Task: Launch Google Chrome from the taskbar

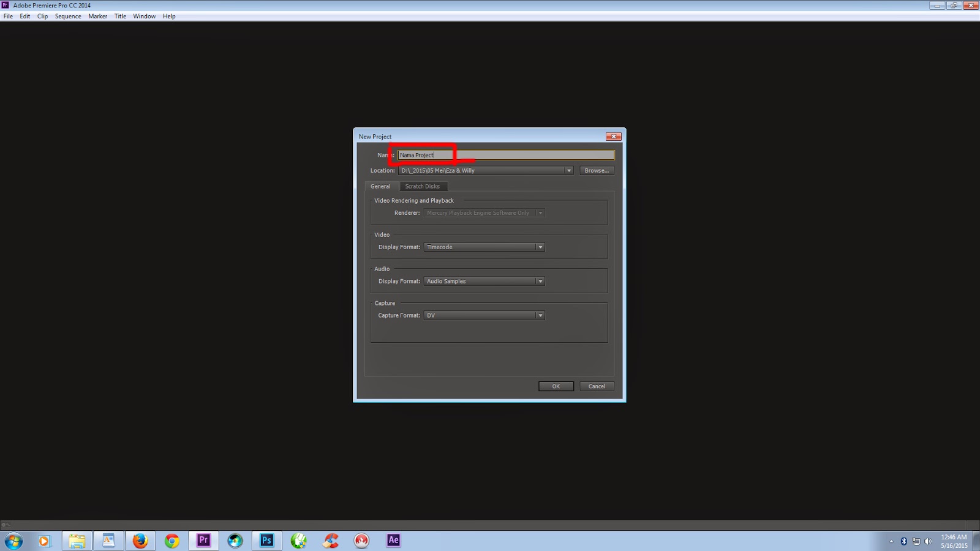Action: (x=172, y=541)
